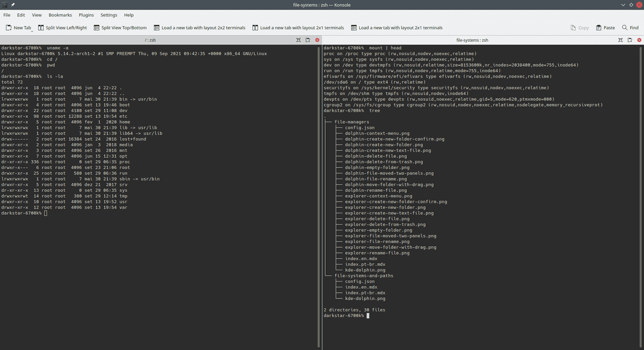Close the right file-systems split pane
Image resolution: width=644 pixels, height=350 pixels.
[x=639, y=40]
